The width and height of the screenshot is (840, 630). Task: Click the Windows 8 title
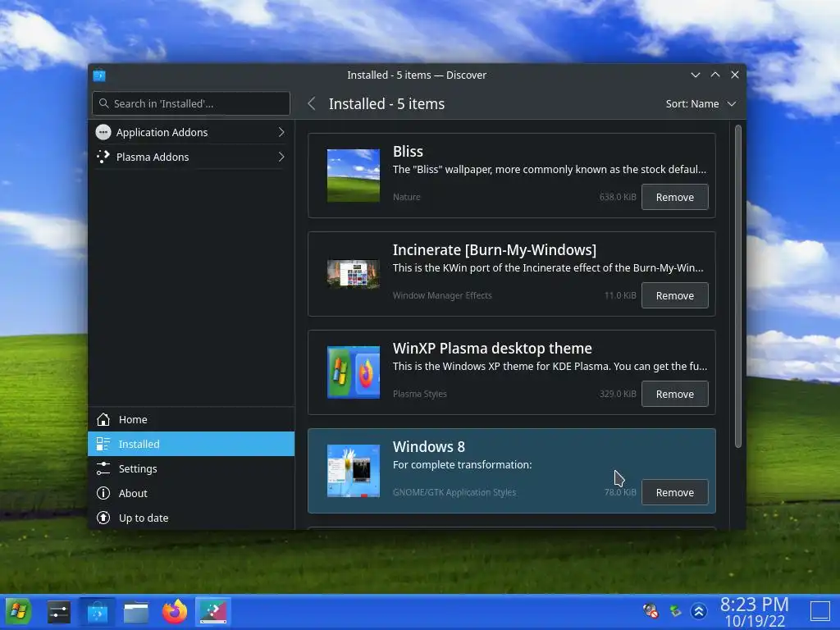click(x=428, y=447)
